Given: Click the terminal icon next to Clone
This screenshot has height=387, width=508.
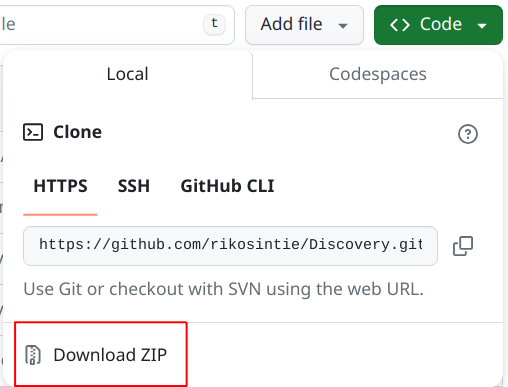Looking at the screenshot, I should coord(33,132).
